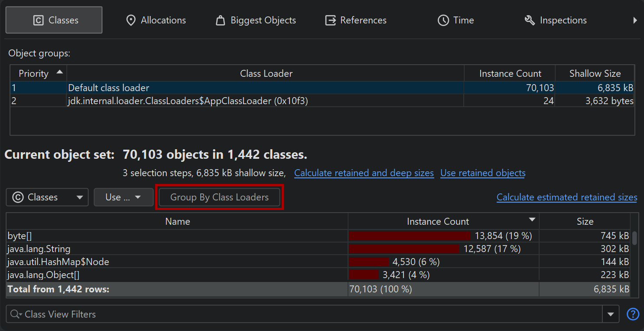Open the Biggest Objects tab
This screenshot has height=331, width=644.
(x=256, y=20)
